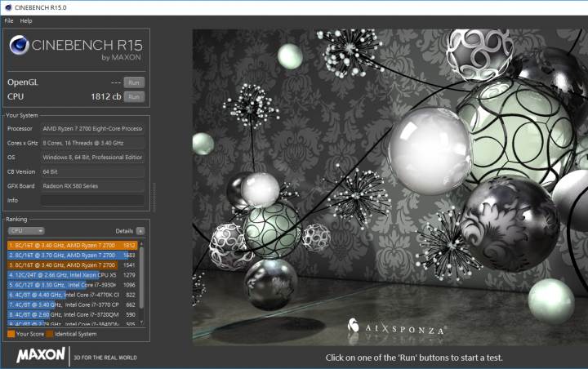The height and width of the screenshot is (369, 588).
Task: Select ranking row 2 with score 1683
Action: (73, 255)
